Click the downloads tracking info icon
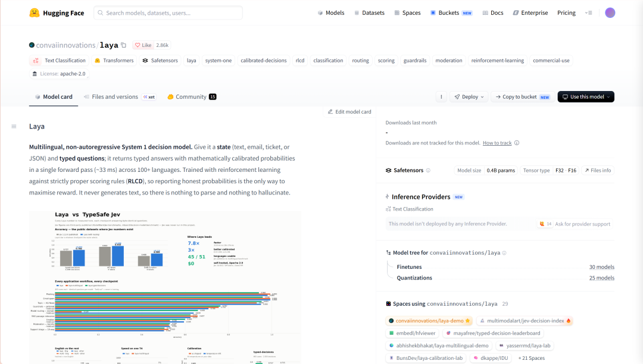The image size is (643, 364). pos(517,143)
